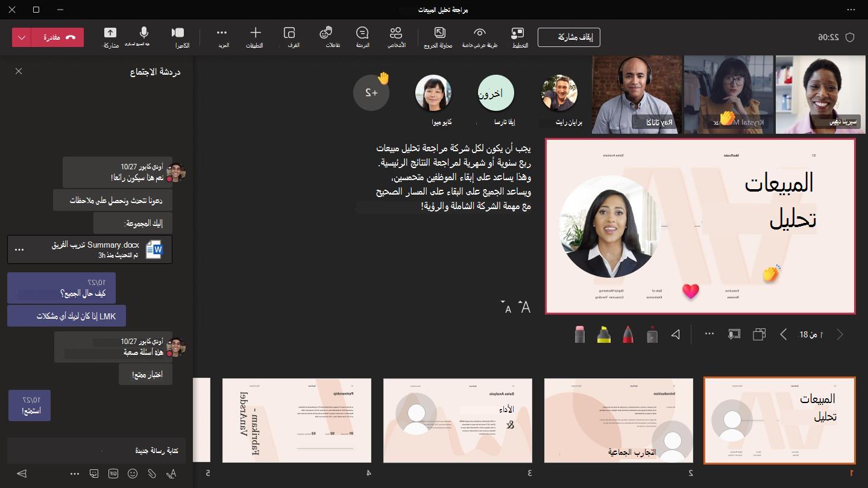This screenshot has height=488, width=868.
Task: Click chat message استمتع!
Action: click(x=30, y=405)
